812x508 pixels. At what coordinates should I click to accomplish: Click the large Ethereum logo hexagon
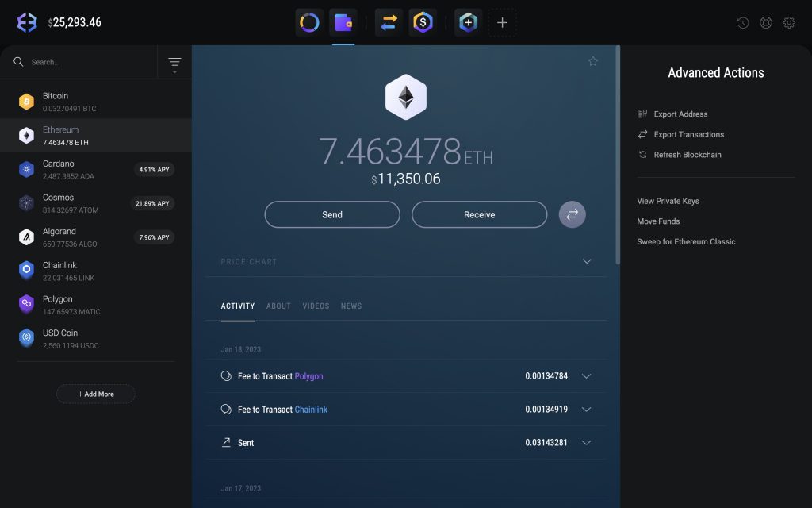(x=406, y=97)
